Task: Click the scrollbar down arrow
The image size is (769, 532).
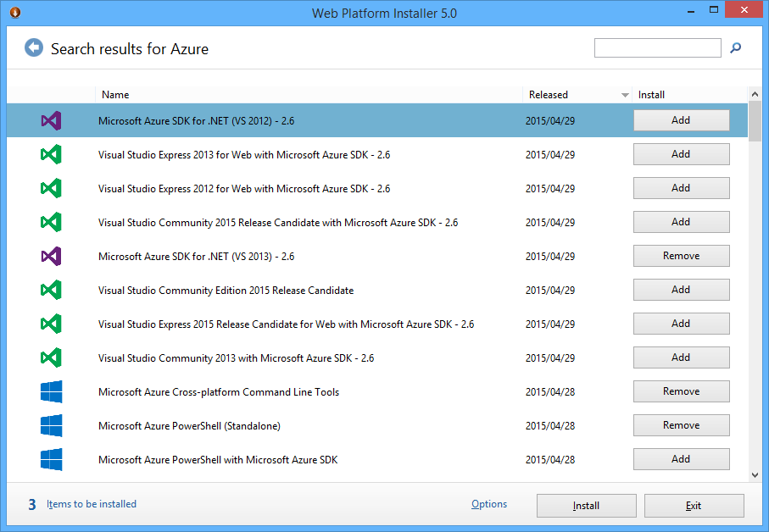Action: [x=755, y=475]
